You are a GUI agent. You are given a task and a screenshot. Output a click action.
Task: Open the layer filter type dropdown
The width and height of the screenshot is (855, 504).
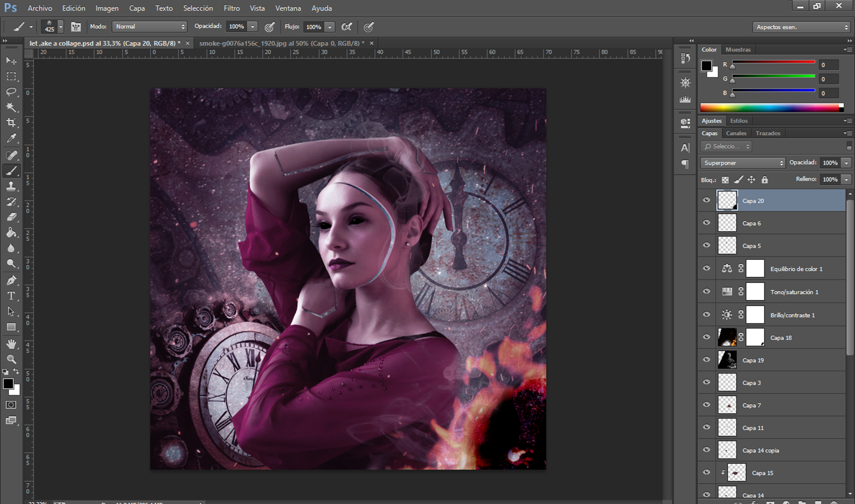pos(726,146)
